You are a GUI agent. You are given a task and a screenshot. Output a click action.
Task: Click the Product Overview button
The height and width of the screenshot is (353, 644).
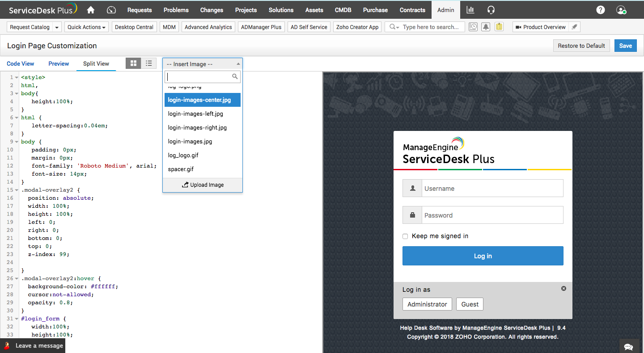tap(541, 27)
